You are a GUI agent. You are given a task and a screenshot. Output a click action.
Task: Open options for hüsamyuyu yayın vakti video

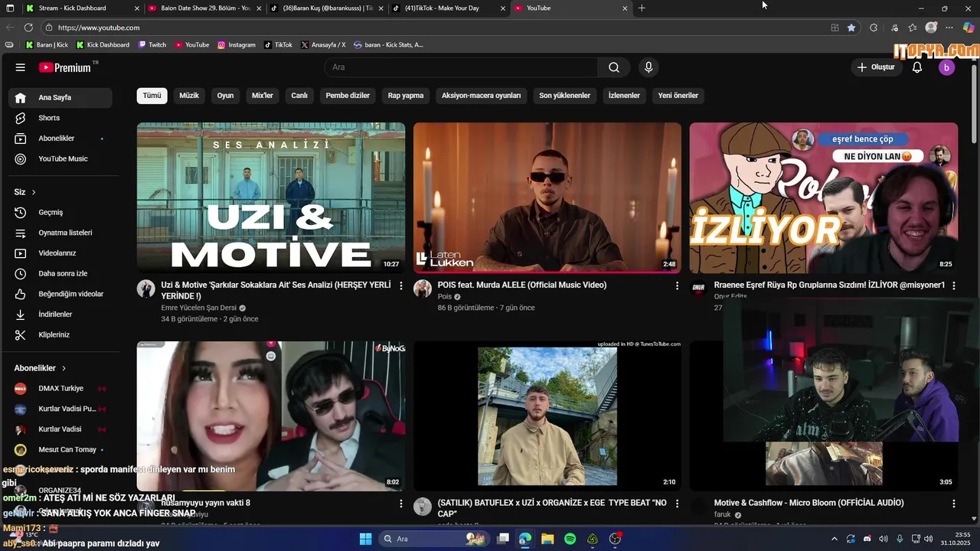[x=401, y=504]
